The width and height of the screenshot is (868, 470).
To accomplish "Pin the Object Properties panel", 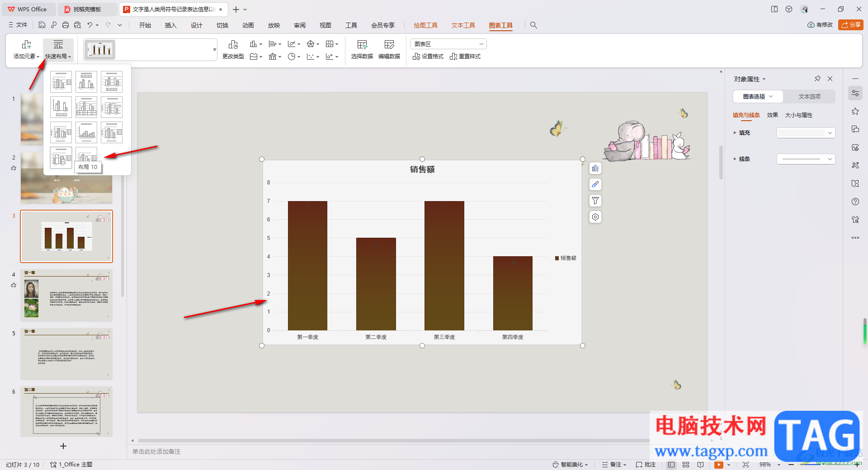I will (817, 79).
